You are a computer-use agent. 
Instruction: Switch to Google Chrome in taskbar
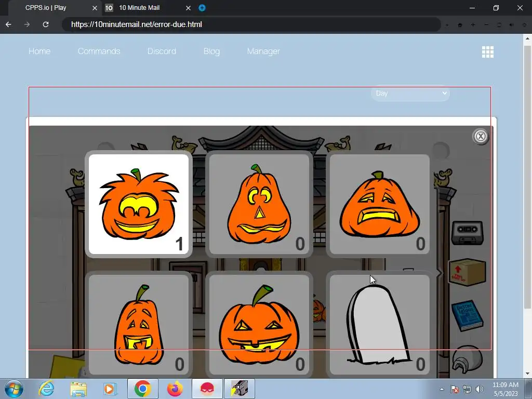point(142,389)
